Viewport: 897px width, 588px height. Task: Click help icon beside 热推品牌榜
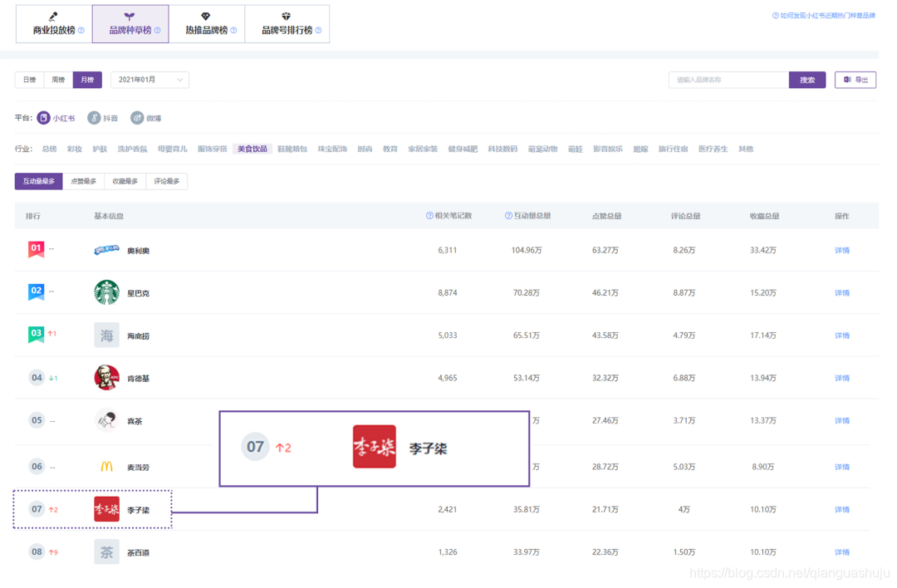[233, 31]
